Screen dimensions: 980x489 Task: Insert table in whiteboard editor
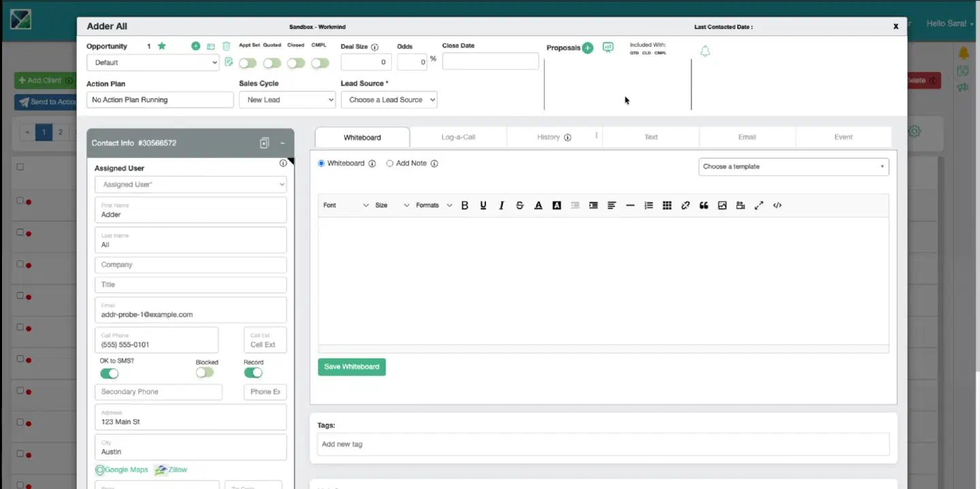tap(667, 205)
